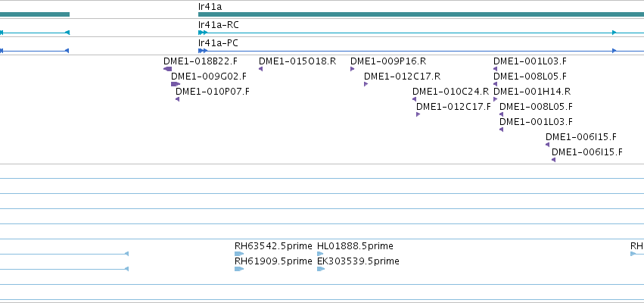Screen dimensions: 644x303
Task: Select the RH61909.5prime EST arrow
Action: pos(239,269)
